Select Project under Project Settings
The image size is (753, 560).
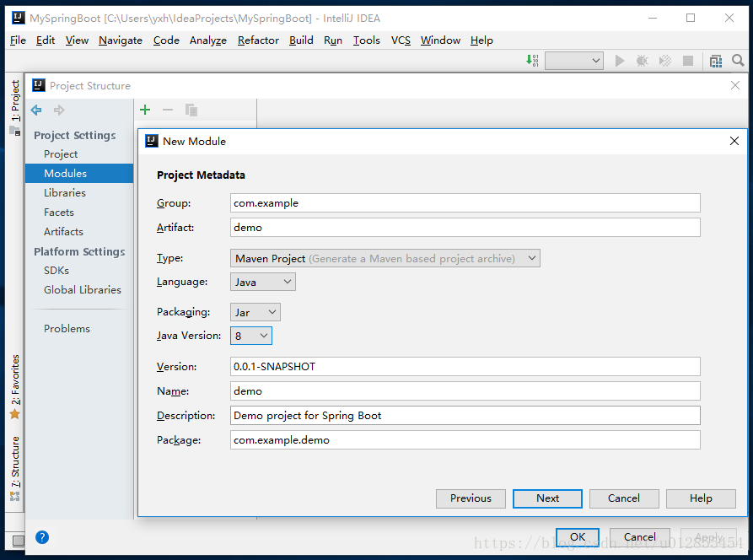pos(79,154)
